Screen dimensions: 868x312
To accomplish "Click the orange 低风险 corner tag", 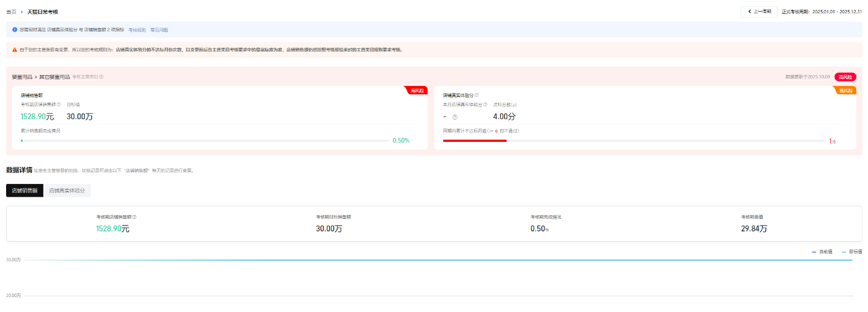I will (x=846, y=90).
